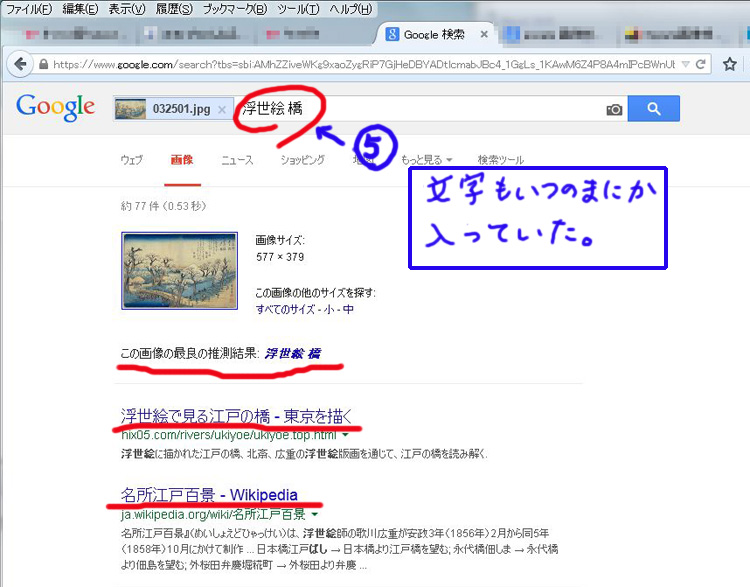Open the ブックマーク(B) menu
Screen dimensions: 750x587
tap(235, 9)
